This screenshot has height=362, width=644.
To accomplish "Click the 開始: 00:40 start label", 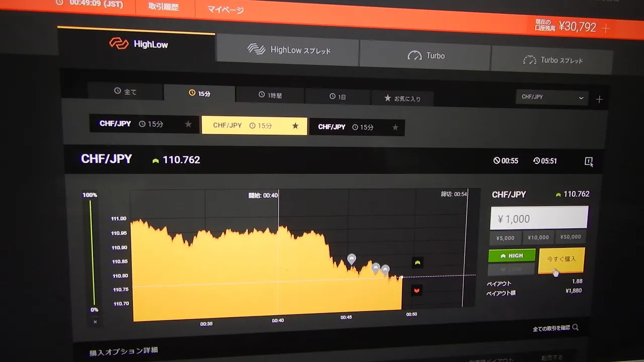I will (263, 196).
